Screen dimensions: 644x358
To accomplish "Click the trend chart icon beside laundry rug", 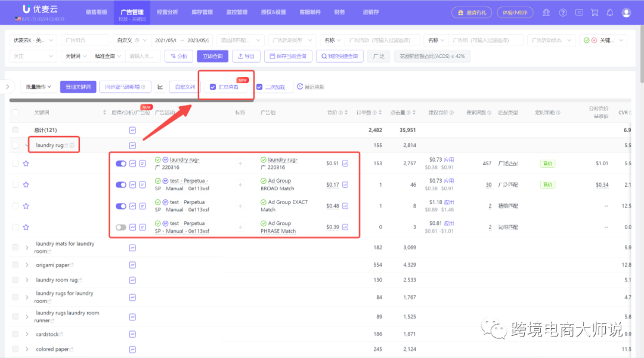I will (x=132, y=145).
